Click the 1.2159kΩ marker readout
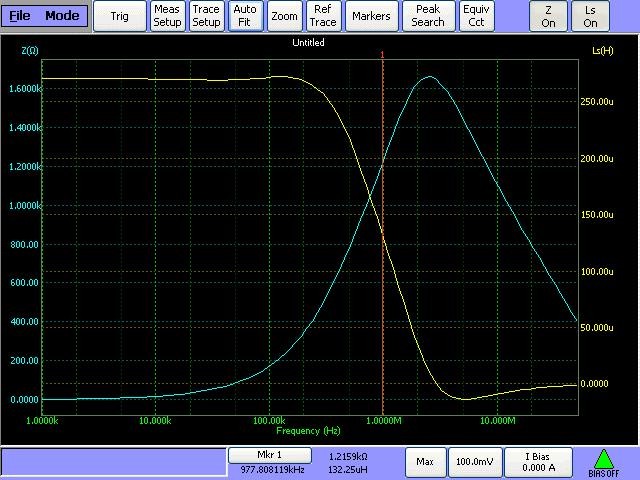This screenshot has width=640, height=480. [x=348, y=456]
